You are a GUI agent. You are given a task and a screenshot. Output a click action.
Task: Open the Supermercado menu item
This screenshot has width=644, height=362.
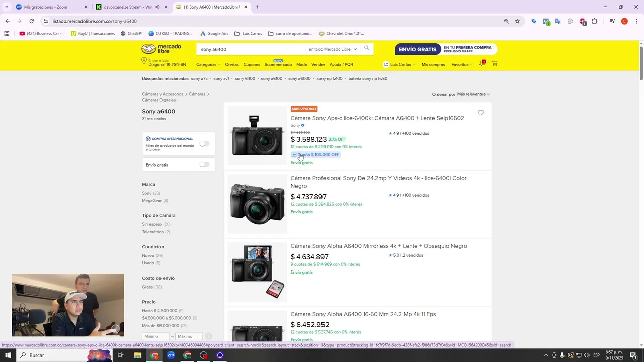(278, 65)
